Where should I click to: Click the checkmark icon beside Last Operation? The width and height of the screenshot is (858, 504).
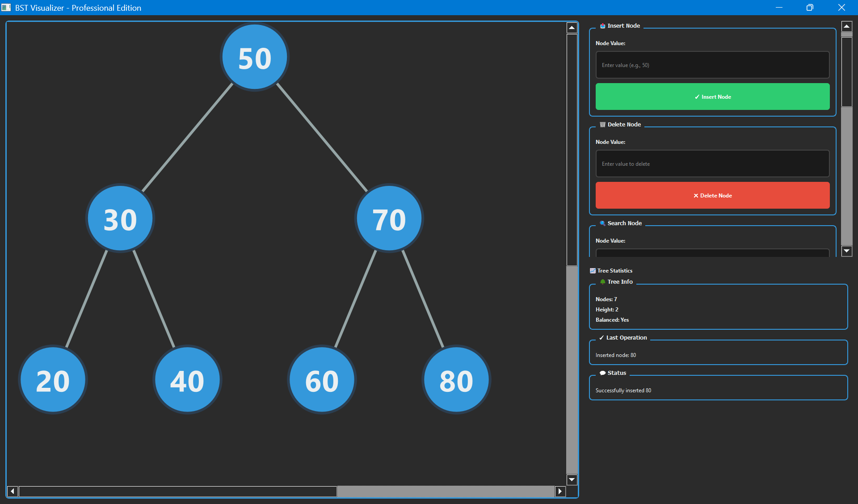(x=602, y=338)
